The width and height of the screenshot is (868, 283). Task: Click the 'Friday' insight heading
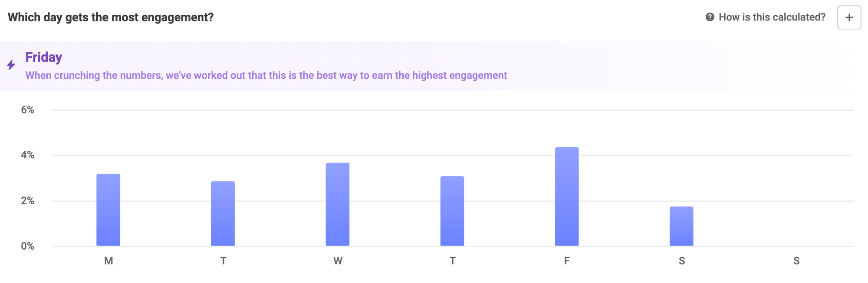point(43,57)
